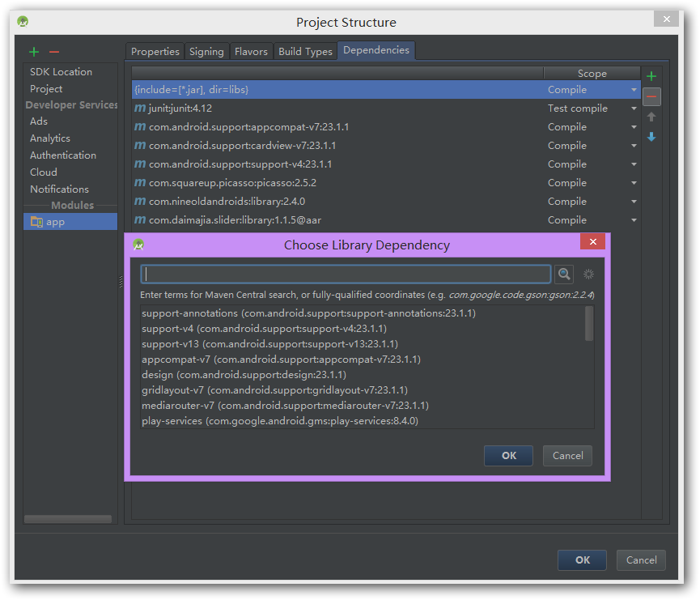This screenshot has width=700, height=600.
Task: Open scope dropdown for appcompat-v7 row
Action: [x=634, y=127]
